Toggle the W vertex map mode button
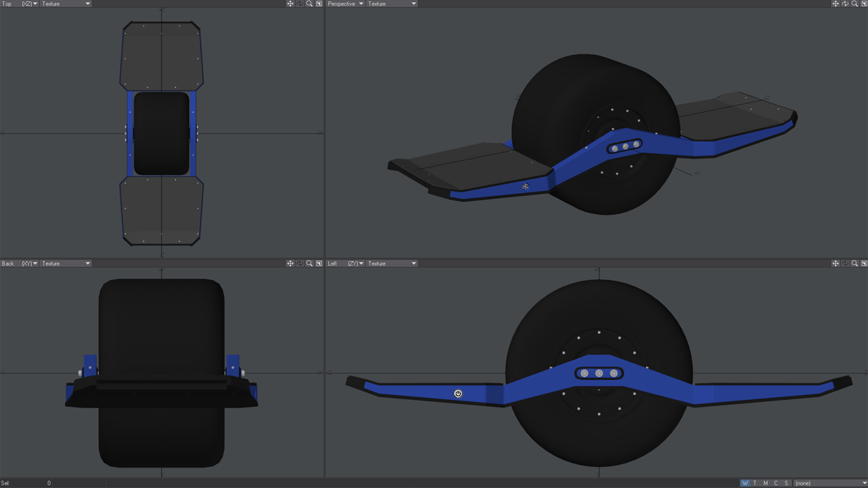868x488 pixels. (x=745, y=483)
